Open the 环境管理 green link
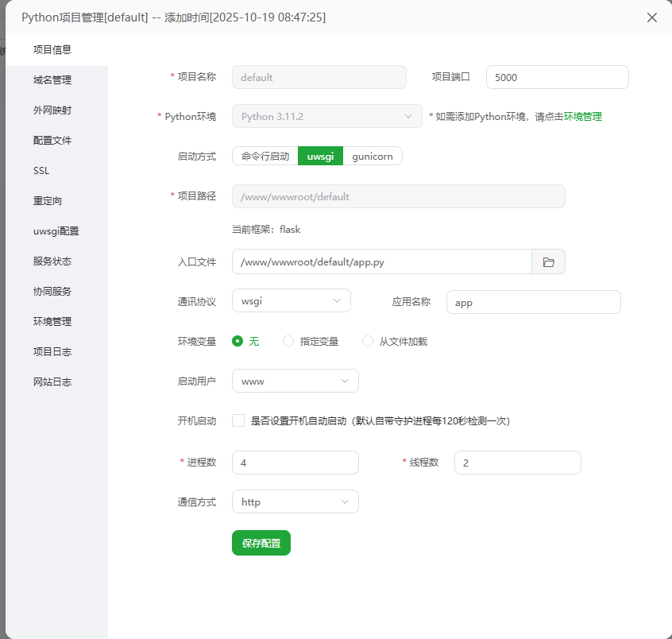Screen dimensions: 672x639 pyautogui.click(x=583, y=116)
